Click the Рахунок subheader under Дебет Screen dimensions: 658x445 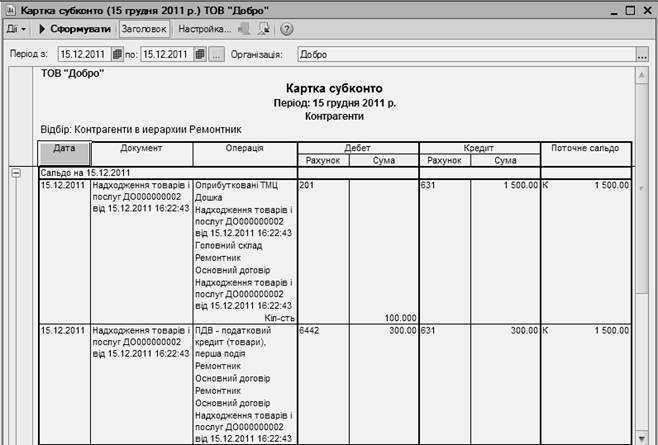tap(323, 160)
